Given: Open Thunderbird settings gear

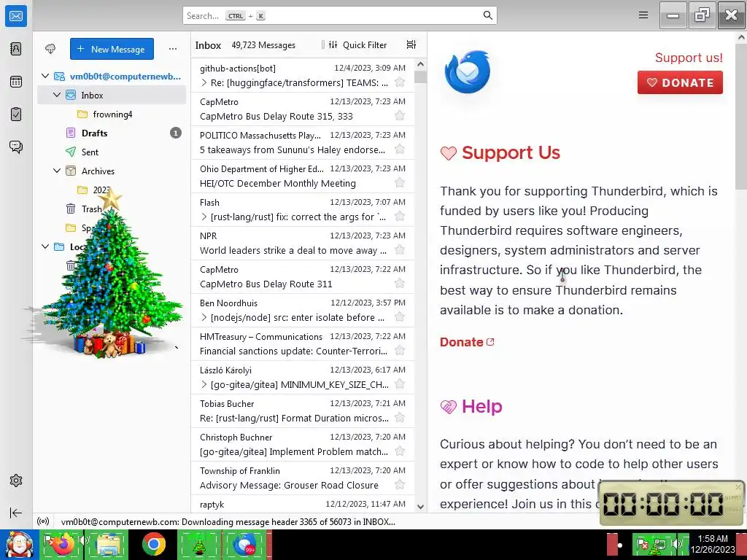Looking at the screenshot, I should (x=16, y=481).
